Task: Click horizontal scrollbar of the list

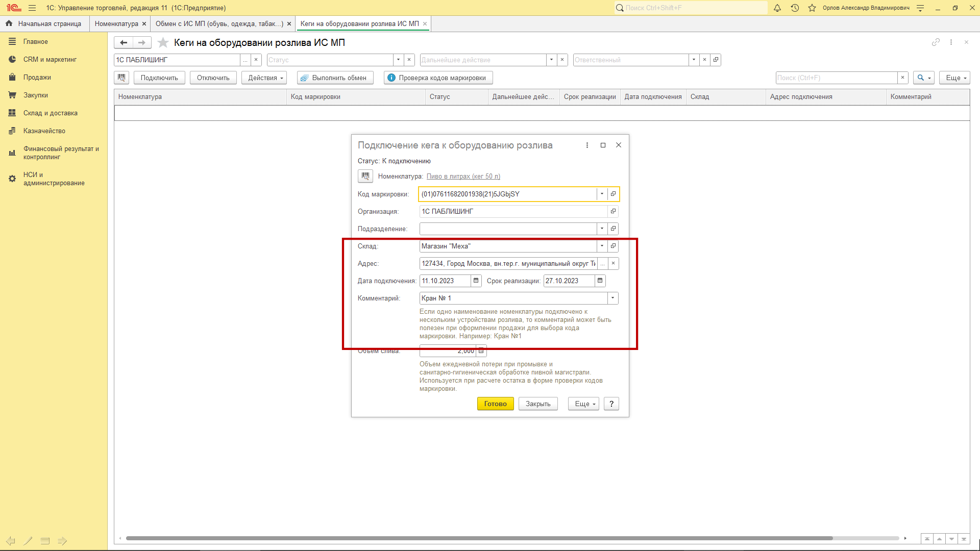Action: tap(479, 538)
